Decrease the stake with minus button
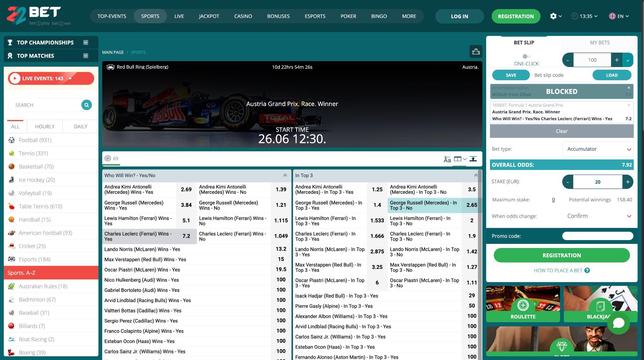The width and height of the screenshot is (644, 360). (x=568, y=182)
